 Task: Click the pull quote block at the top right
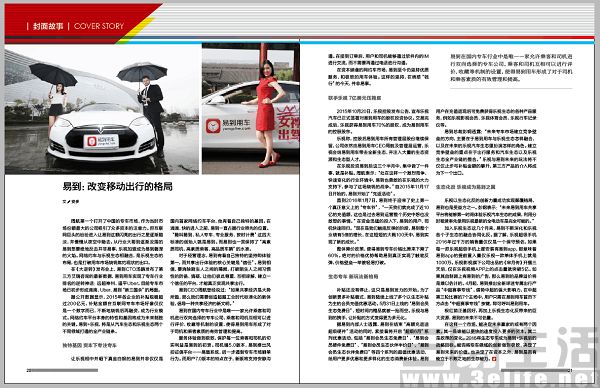click(x=511, y=68)
